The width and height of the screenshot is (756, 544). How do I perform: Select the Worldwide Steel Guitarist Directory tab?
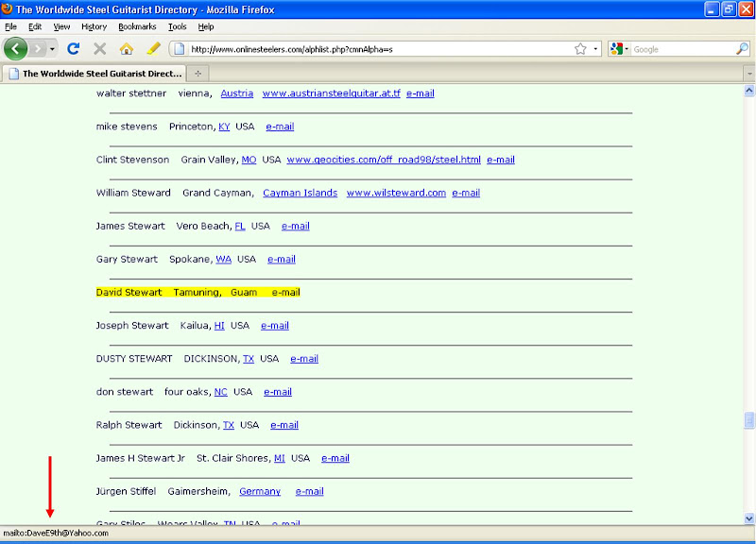click(95, 74)
